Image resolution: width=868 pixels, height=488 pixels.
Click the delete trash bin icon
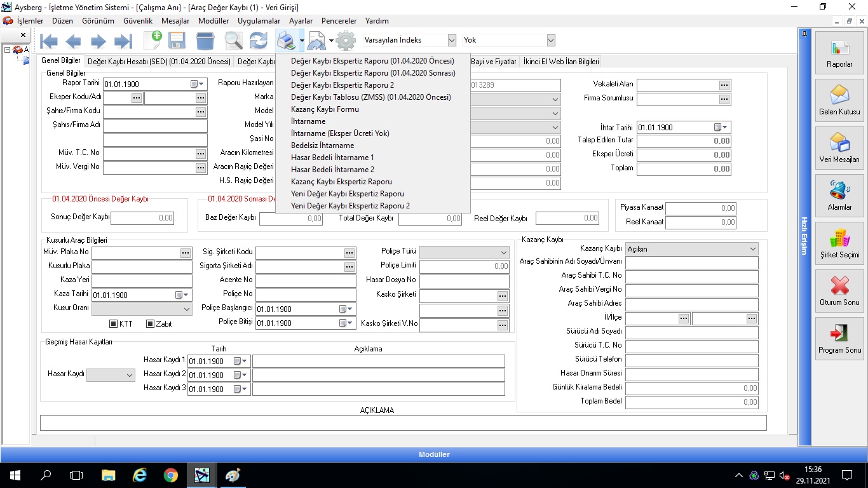coord(205,41)
